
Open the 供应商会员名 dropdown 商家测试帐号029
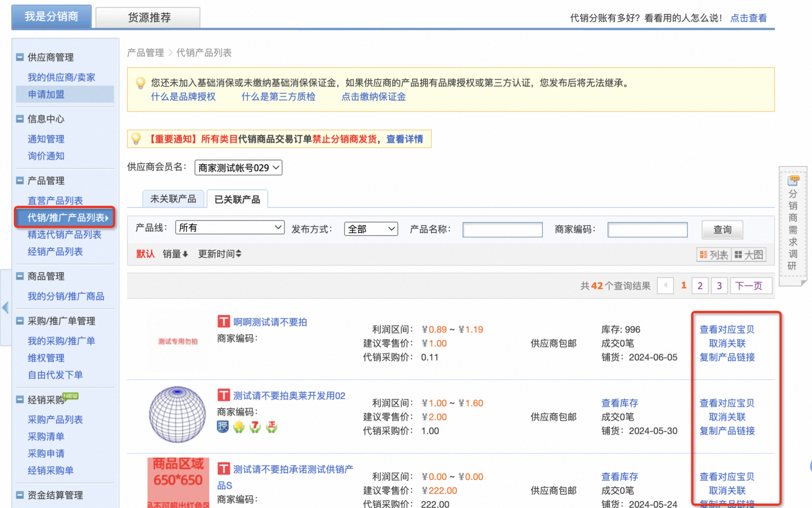click(x=238, y=168)
